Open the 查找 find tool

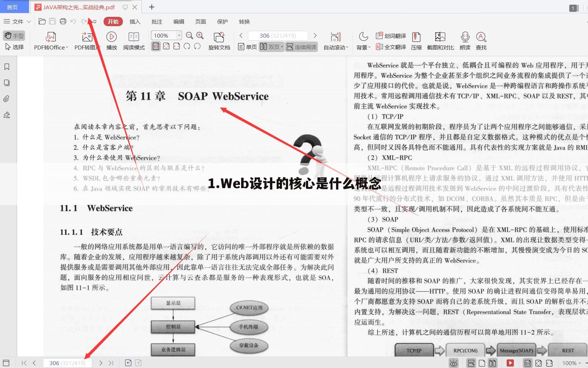tap(481, 40)
